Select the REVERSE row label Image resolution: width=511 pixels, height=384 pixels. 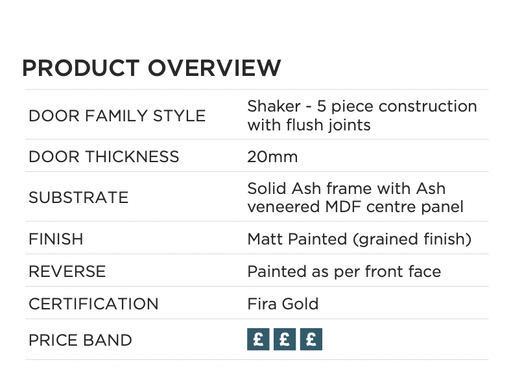[x=67, y=271]
